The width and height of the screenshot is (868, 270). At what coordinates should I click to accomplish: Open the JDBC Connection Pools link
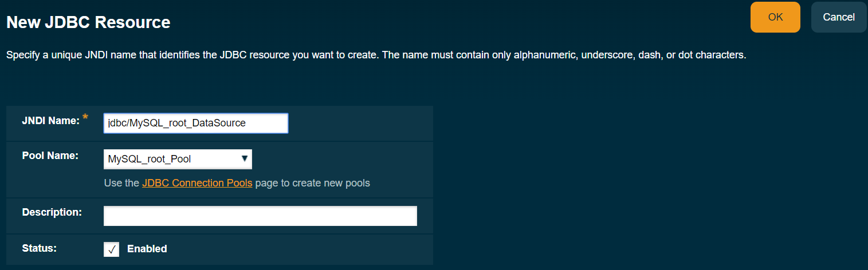[x=197, y=183]
